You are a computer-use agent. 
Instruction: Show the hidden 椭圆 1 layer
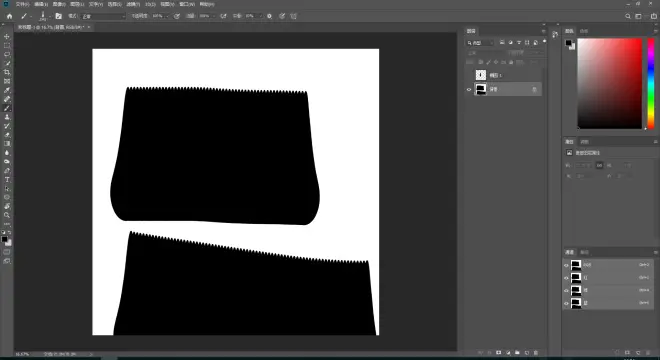(469, 75)
